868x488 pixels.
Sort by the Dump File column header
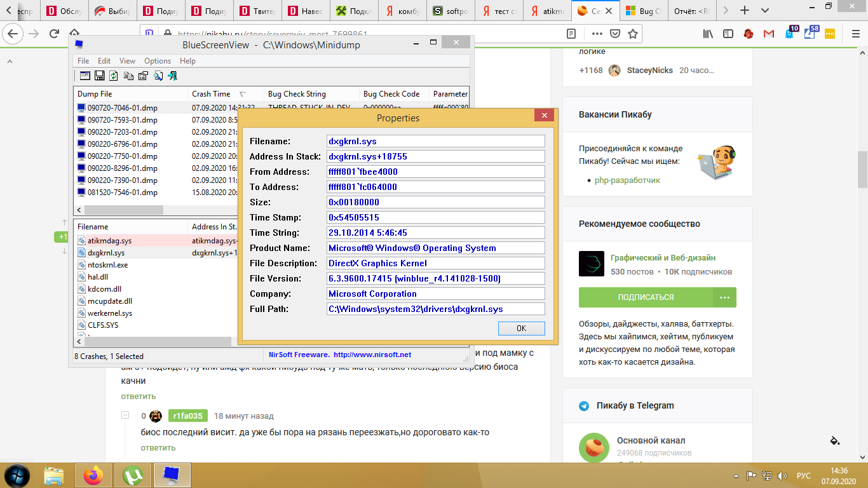131,94
